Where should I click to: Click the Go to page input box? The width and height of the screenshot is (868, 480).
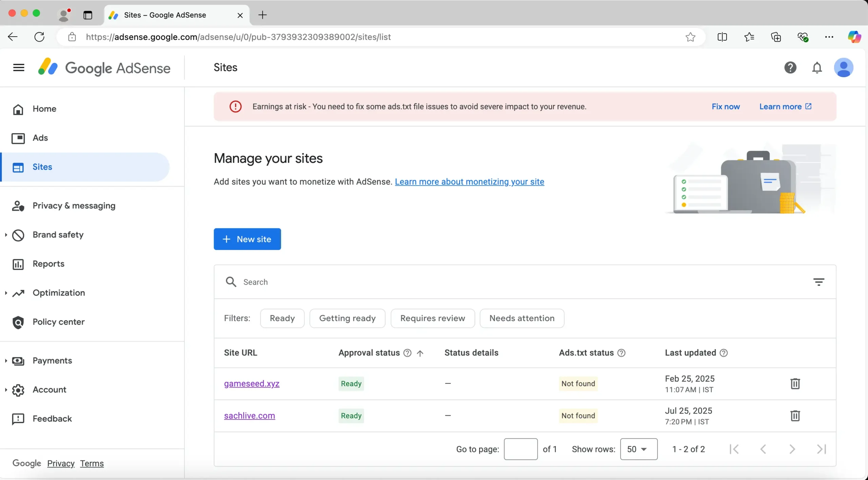(x=520, y=449)
